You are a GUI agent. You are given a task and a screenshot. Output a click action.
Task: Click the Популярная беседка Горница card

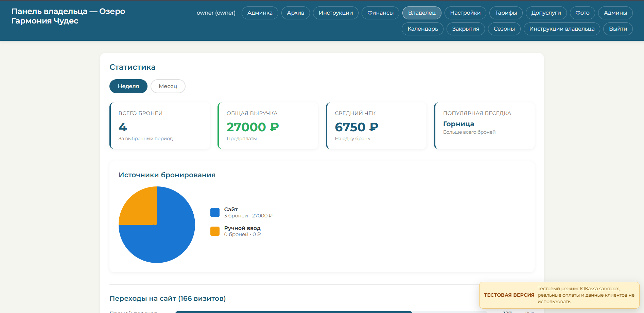click(484, 126)
